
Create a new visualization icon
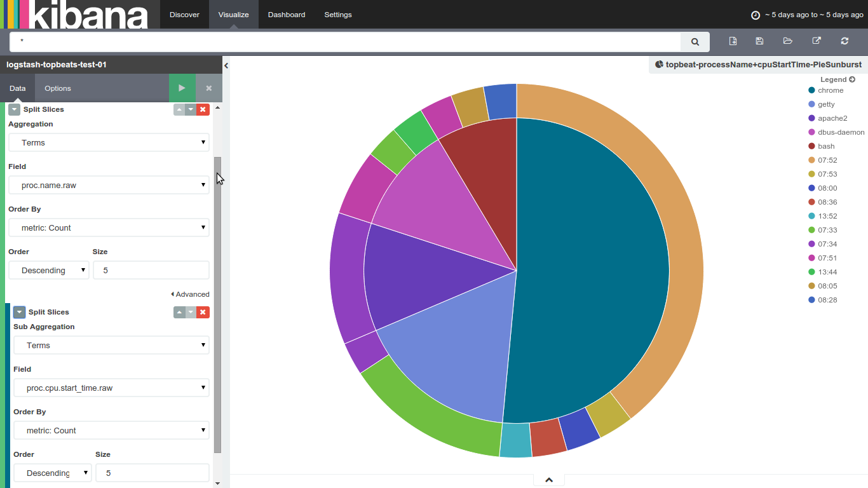[x=733, y=41]
